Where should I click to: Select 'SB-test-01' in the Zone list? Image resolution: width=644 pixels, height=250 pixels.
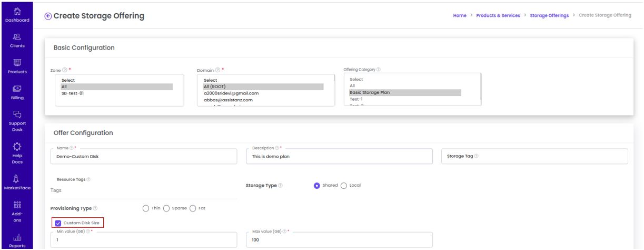117,93
